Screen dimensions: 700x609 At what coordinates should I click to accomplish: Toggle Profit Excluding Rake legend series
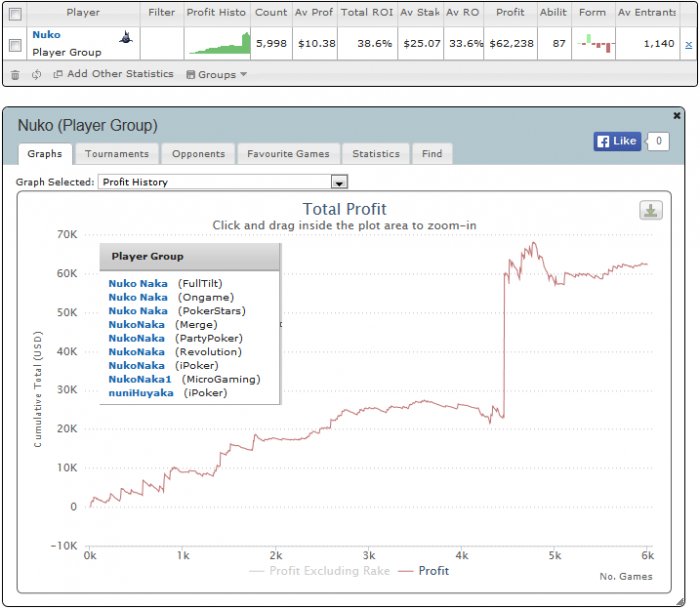tap(320, 571)
